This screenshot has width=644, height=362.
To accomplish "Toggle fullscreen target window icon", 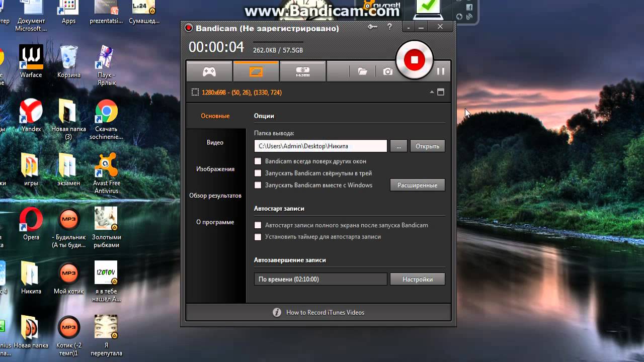I will click(x=441, y=93).
